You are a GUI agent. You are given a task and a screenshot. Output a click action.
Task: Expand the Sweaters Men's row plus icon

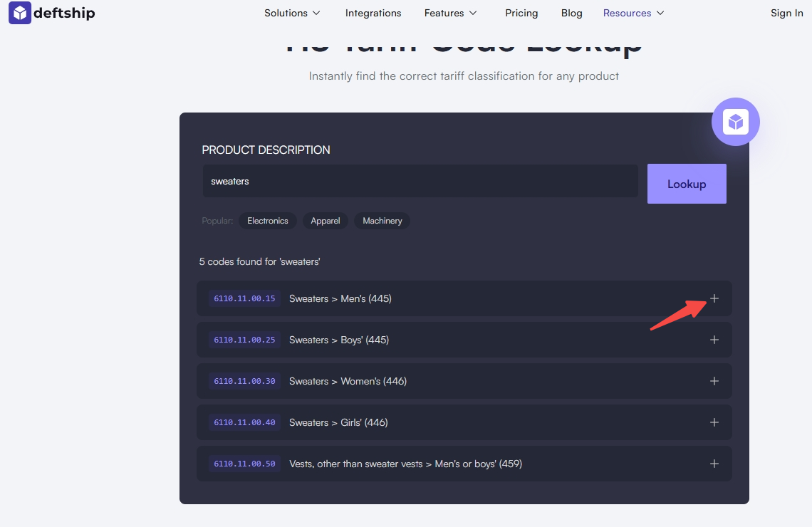[714, 298]
